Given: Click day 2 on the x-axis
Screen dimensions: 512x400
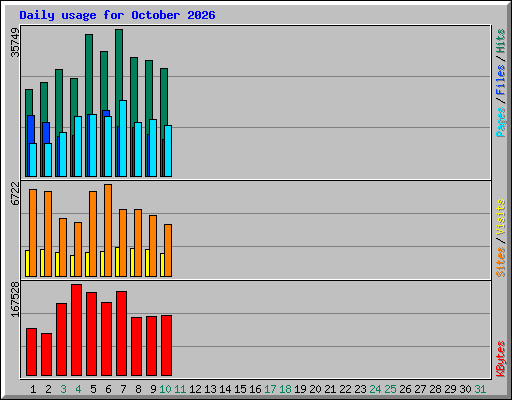Looking at the screenshot, I should (x=48, y=389).
